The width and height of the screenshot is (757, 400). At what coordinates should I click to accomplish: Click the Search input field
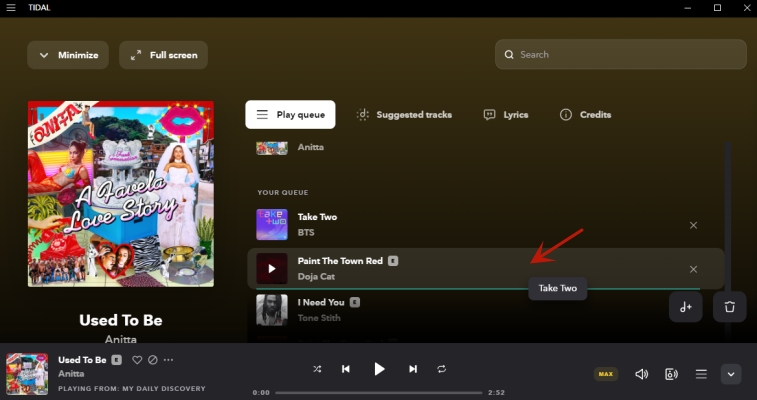click(x=621, y=55)
